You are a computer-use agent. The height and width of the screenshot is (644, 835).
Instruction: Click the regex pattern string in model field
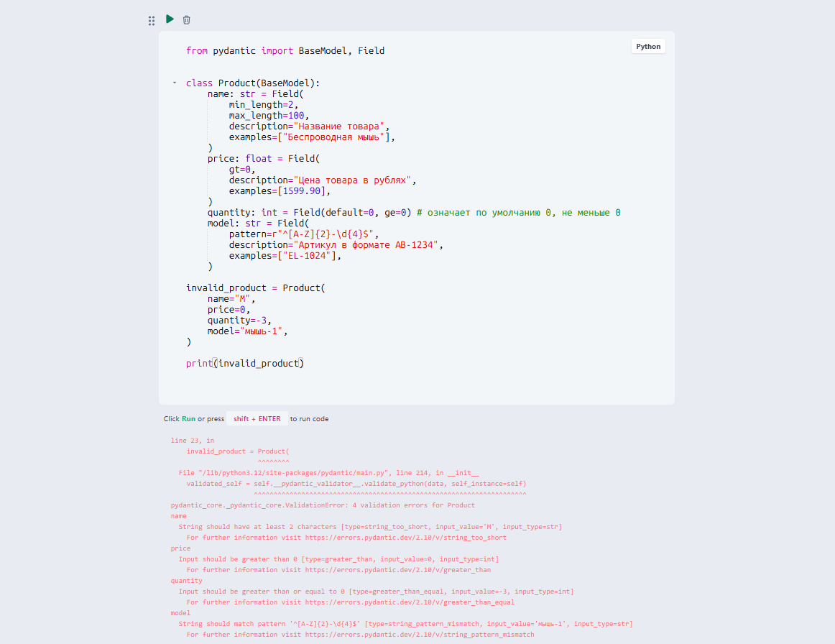click(325, 234)
